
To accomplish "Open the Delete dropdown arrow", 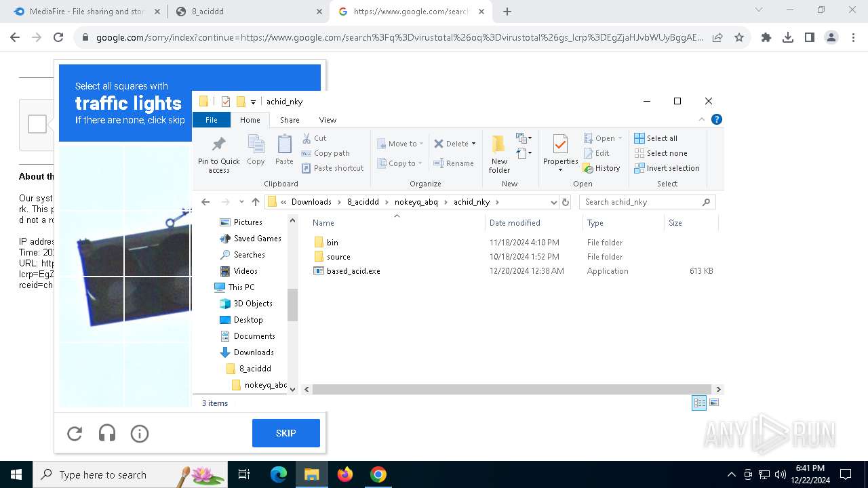I will [x=473, y=144].
